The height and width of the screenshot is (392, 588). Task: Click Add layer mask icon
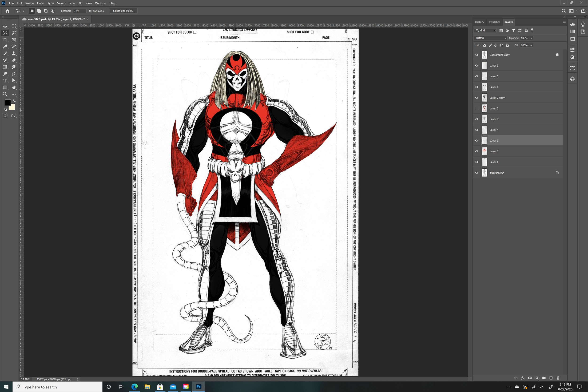point(530,378)
